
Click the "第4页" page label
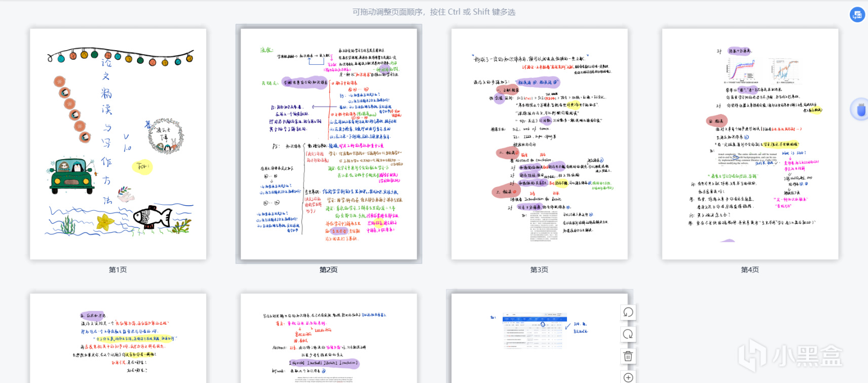click(x=750, y=270)
